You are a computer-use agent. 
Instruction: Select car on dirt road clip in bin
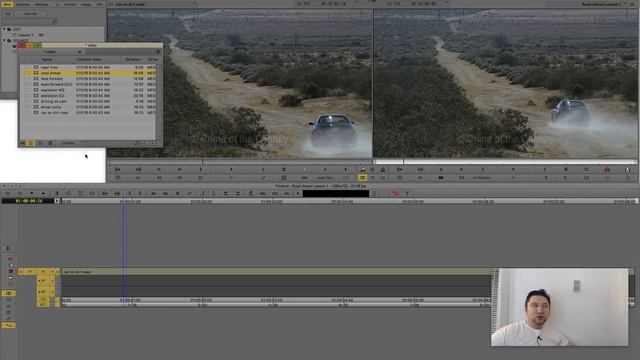coord(88,113)
